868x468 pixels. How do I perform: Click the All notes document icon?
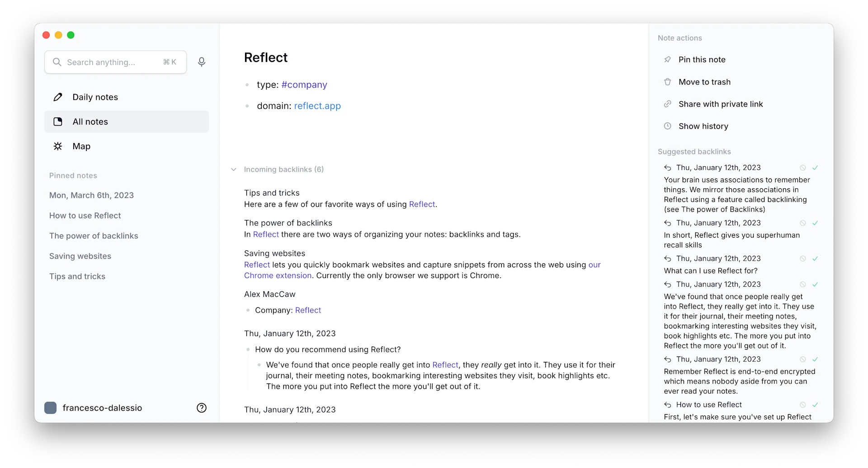click(57, 121)
